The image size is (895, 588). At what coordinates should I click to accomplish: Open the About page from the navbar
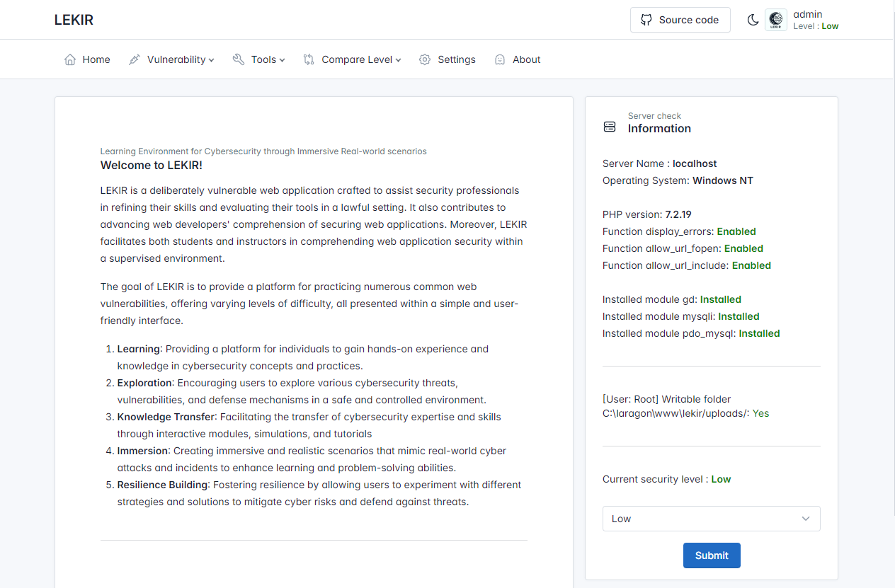(x=518, y=59)
